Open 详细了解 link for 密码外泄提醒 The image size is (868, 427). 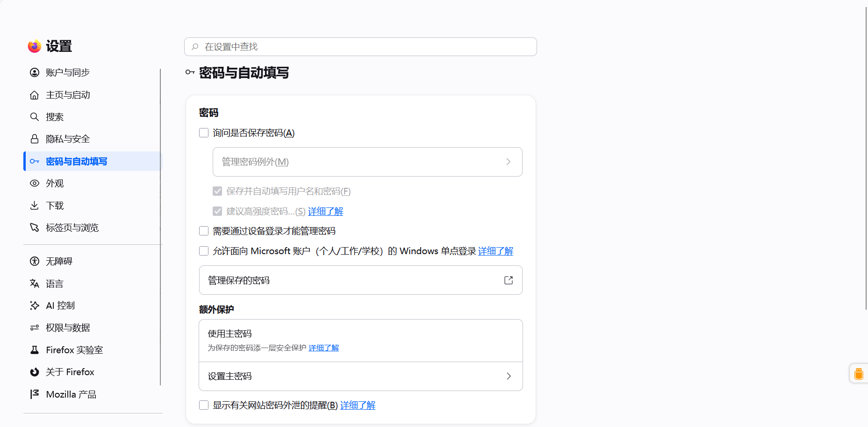pyautogui.click(x=358, y=405)
